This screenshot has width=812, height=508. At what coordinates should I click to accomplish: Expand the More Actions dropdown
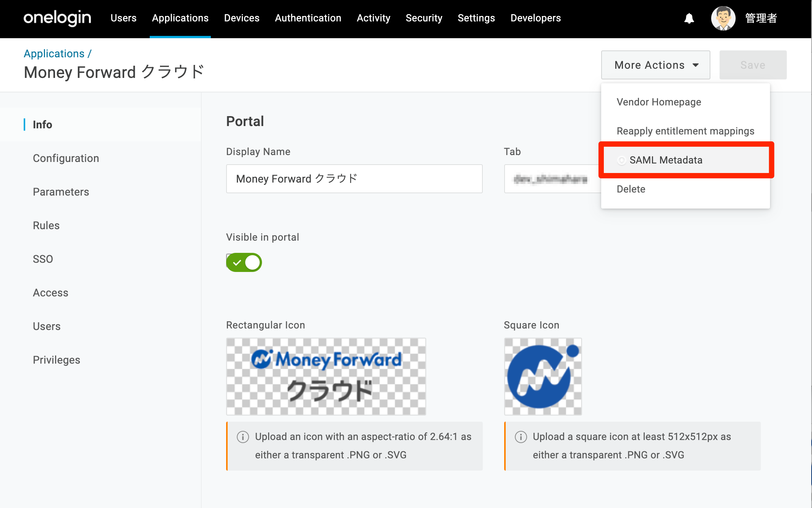tap(656, 65)
